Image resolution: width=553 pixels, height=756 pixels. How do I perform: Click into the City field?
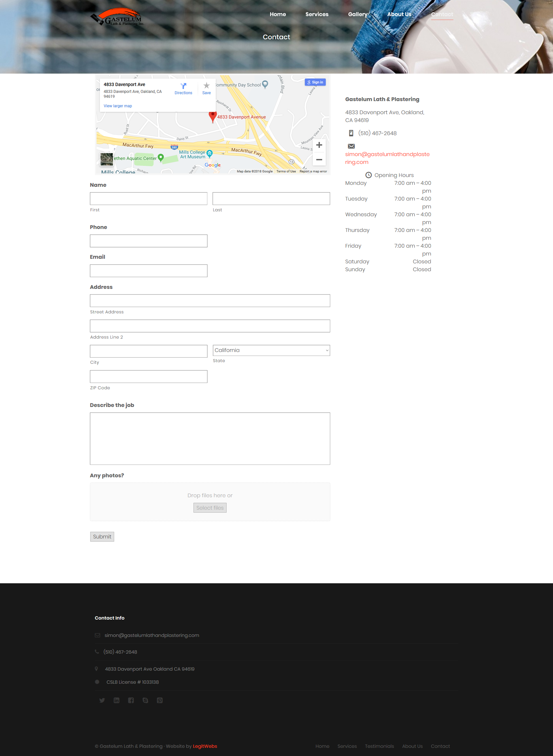[149, 351]
